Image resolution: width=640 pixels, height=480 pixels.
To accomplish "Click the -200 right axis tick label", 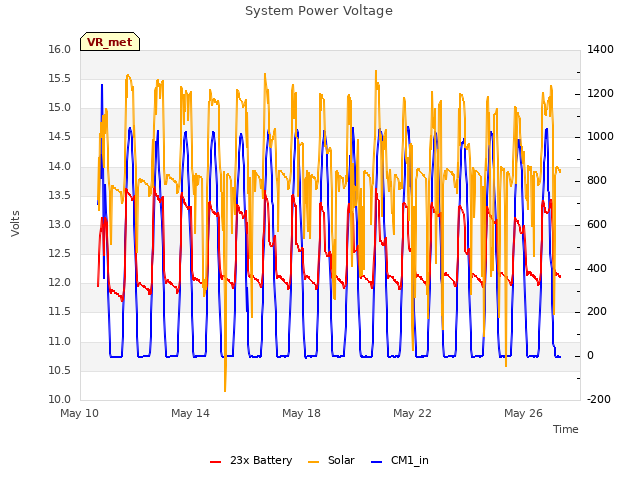I will tap(599, 399).
